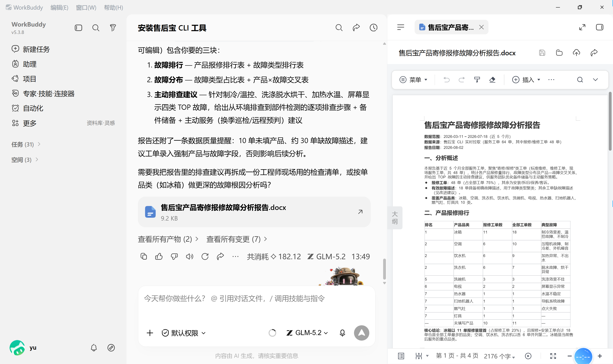Search within the conversation
Screen dimensions: 613x364
[339, 28]
